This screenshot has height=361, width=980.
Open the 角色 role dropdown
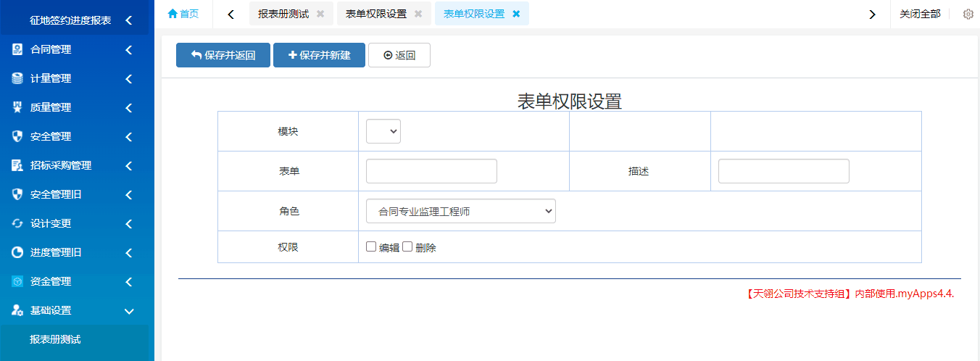click(460, 211)
